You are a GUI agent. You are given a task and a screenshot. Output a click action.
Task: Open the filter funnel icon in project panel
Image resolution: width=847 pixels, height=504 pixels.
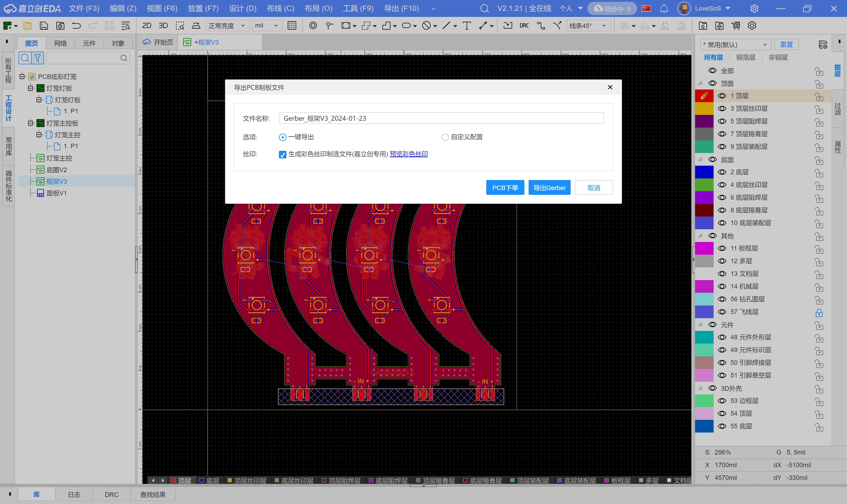pyautogui.click(x=38, y=58)
